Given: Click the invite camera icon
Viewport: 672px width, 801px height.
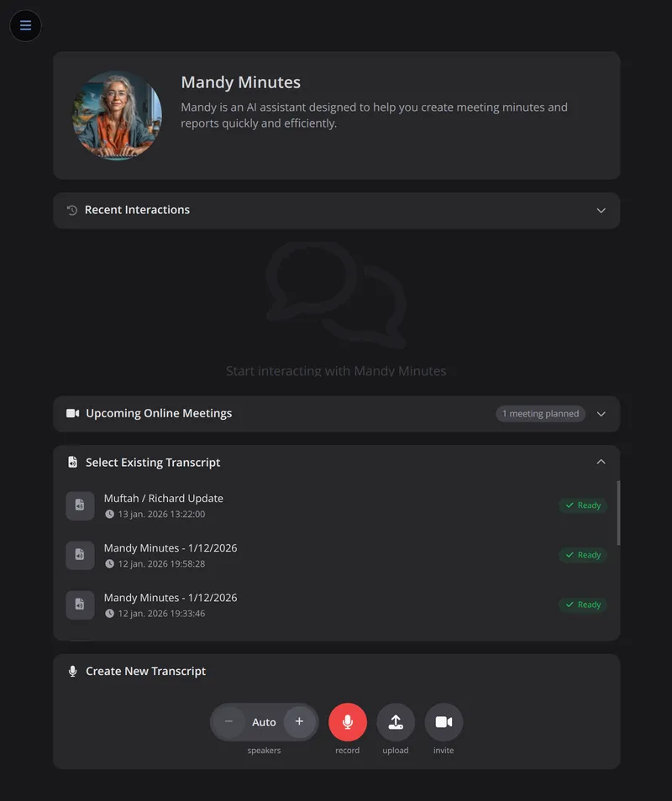Looking at the screenshot, I should click(444, 721).
